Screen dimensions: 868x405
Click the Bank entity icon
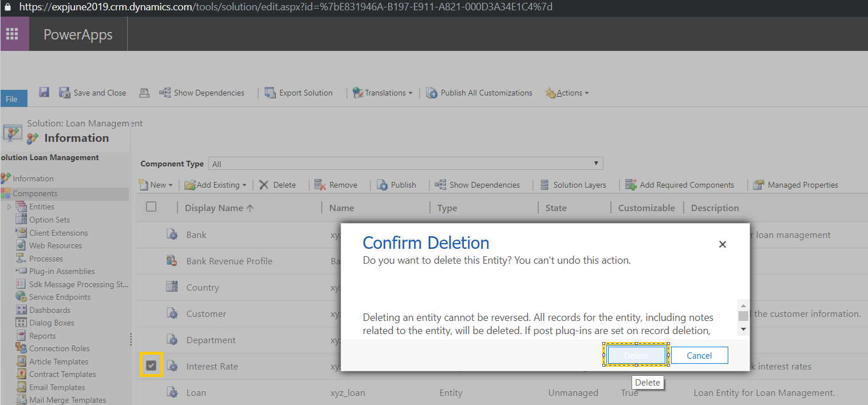coord(172,235)
